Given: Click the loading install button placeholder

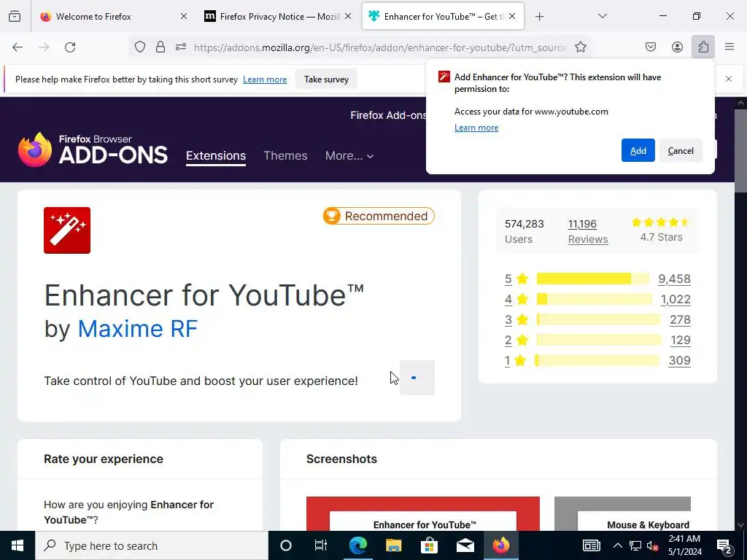Looking at the screenshot, I should pyautogui.click(x=417, y=378).
